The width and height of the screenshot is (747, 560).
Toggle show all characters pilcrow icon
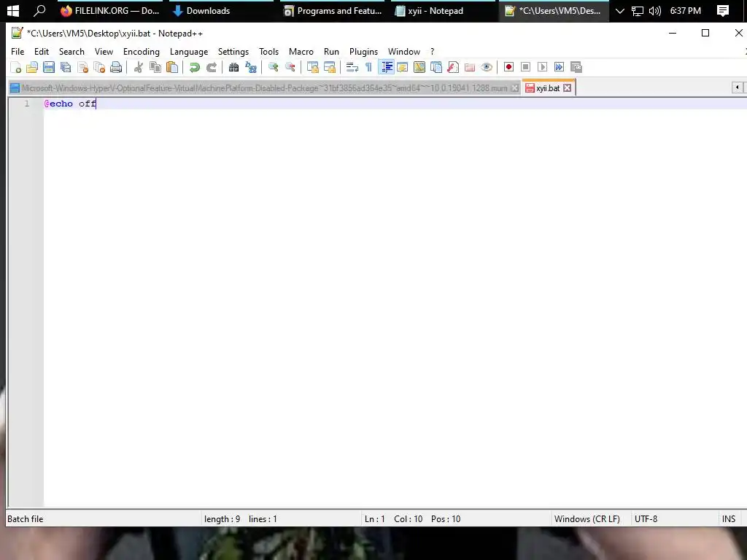point(368,67)
